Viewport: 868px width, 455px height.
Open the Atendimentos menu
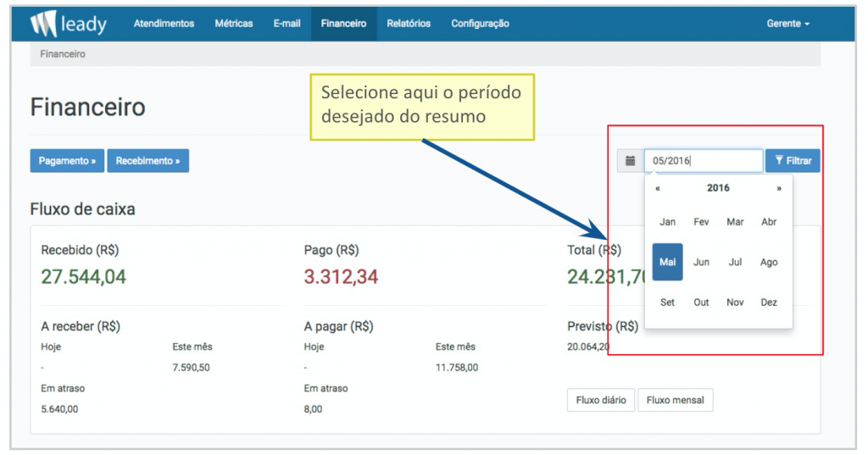click(164, 23)
